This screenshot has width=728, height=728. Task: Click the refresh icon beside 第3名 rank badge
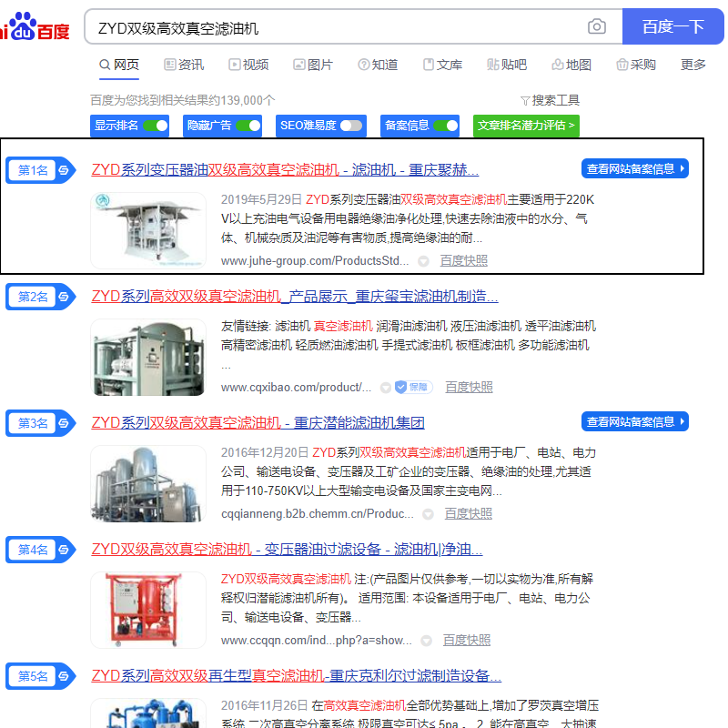[x=64, y=423]
